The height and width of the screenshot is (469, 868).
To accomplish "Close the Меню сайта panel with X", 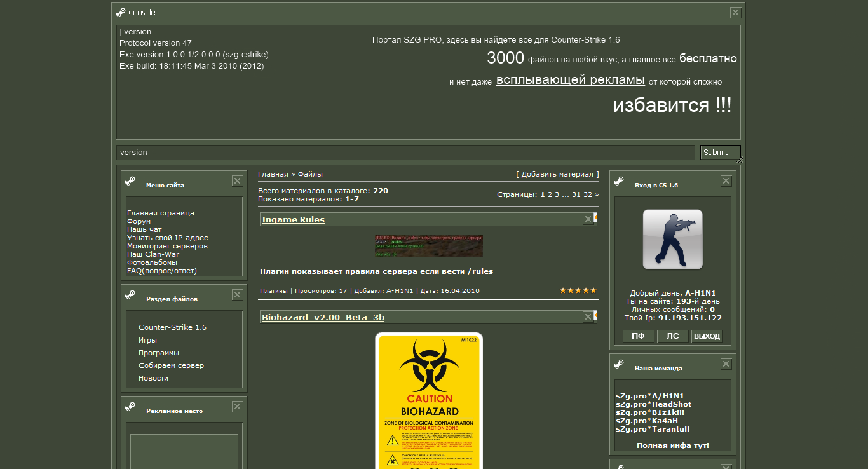I will tap(237, 181).
